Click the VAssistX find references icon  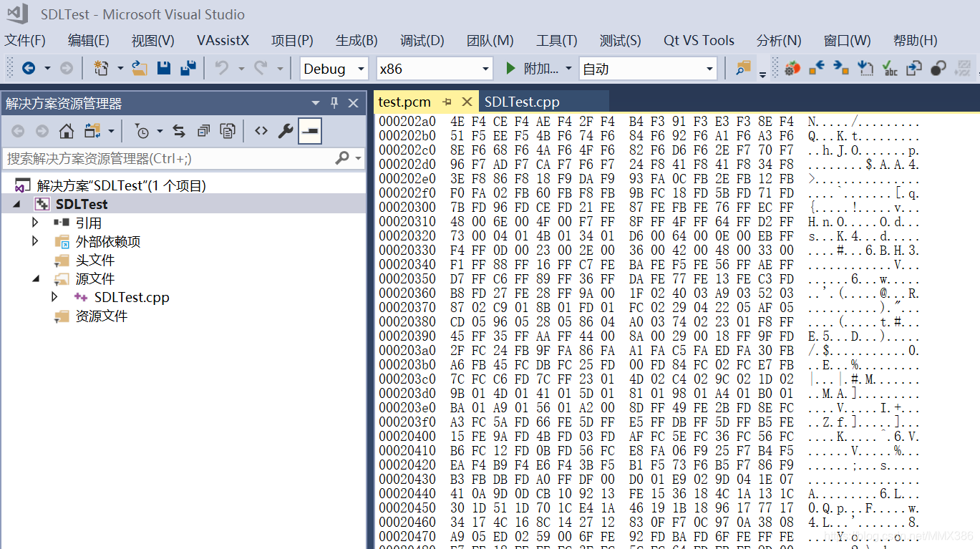click(x=938, y=68)
